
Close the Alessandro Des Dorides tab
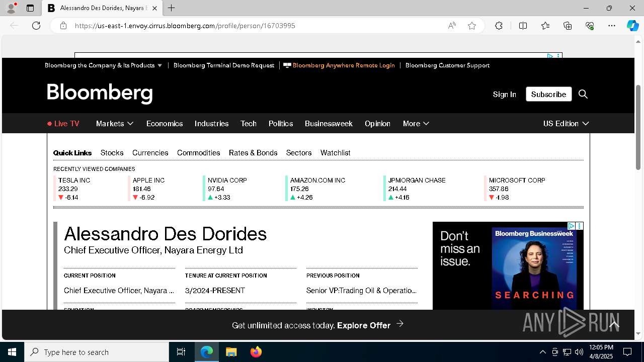click(154, 8)
